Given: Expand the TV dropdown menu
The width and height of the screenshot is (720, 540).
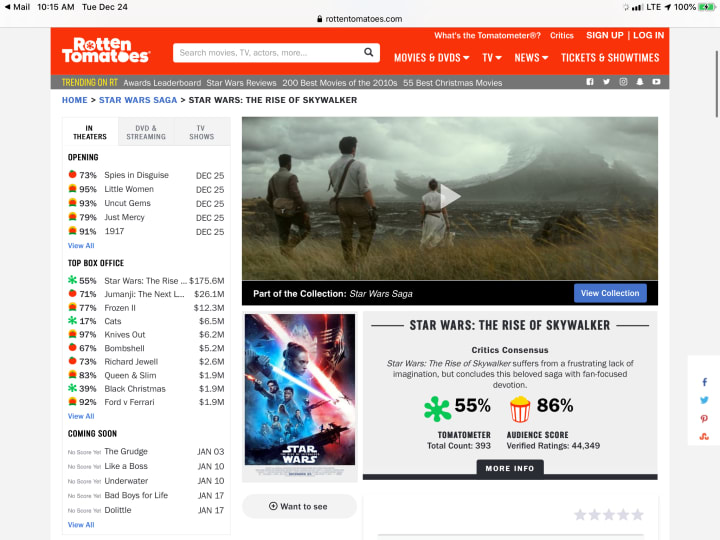Looking at the screenshot, I should click(492, 58).
